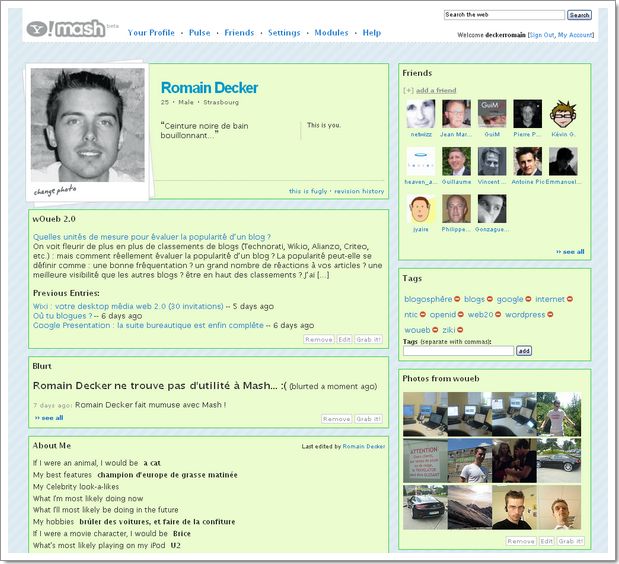
Task: Open friend Guillaume avatar
Action: 456,161
